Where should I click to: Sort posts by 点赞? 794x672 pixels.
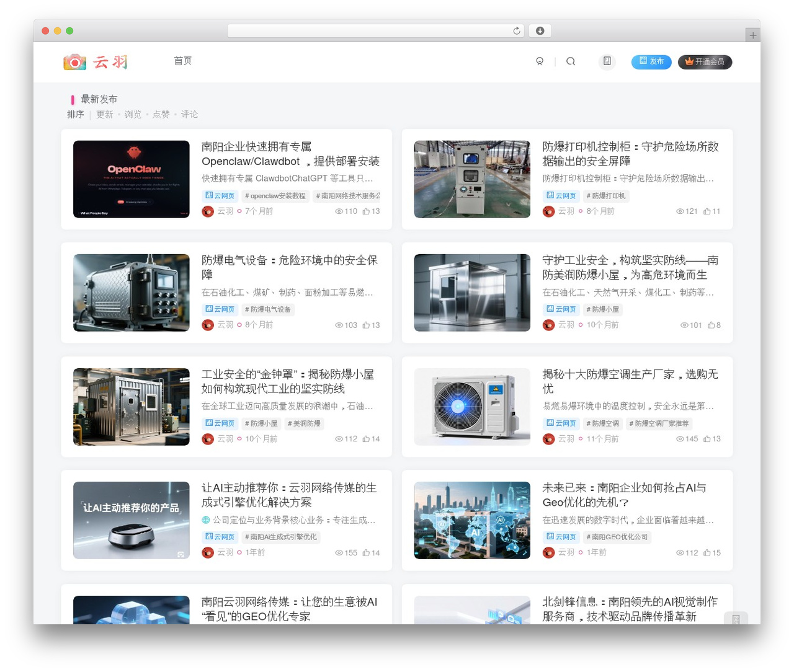161,115
